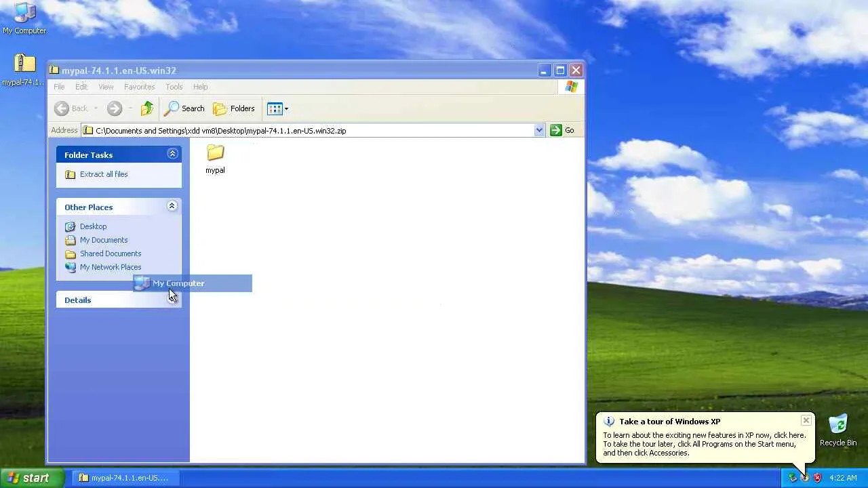Go to Desktop in Other Places
The width and height of the screenshot is (868, 488).
93,226
